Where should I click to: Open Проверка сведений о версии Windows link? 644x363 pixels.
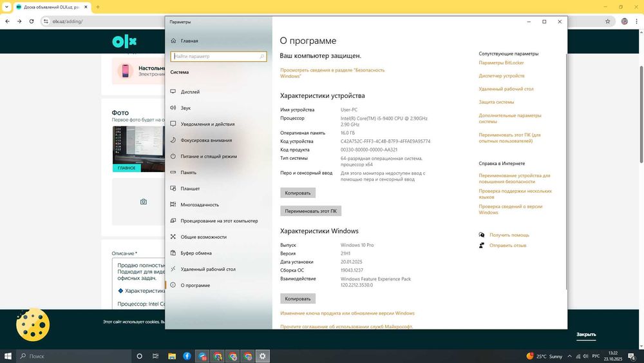[x=511, y=210]
